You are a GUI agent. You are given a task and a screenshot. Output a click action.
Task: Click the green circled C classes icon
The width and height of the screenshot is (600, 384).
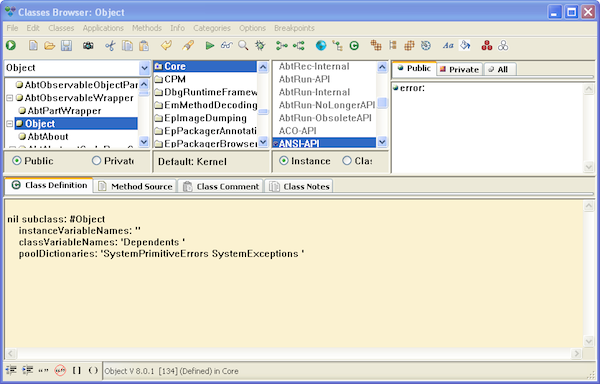[x=354, y=46]
